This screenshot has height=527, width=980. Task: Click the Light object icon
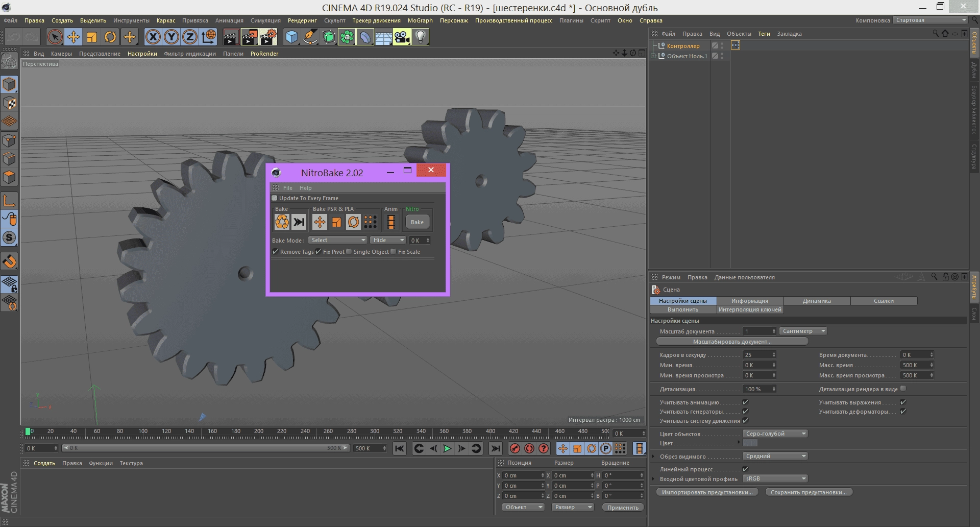pyautogui.click(x=420, y=37)
